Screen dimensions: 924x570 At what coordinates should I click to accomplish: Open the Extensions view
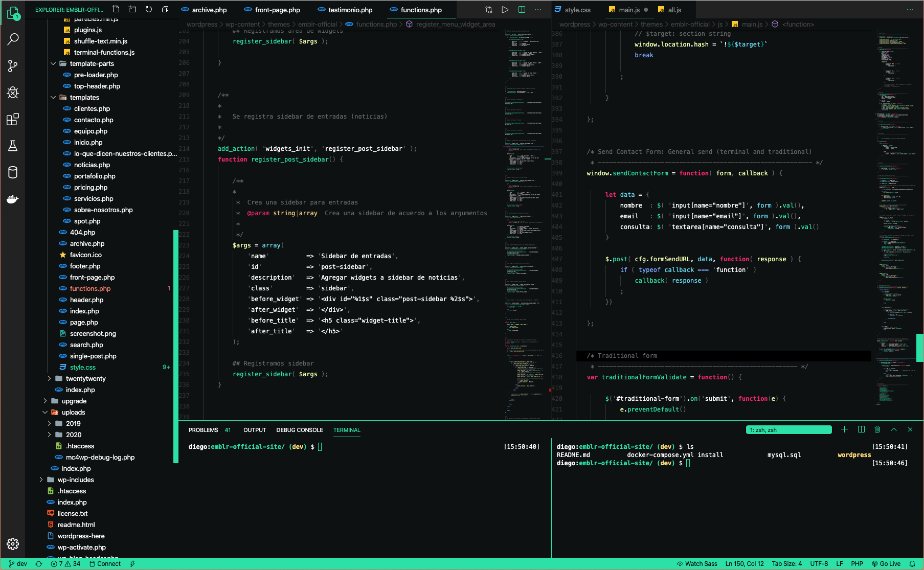13,119
